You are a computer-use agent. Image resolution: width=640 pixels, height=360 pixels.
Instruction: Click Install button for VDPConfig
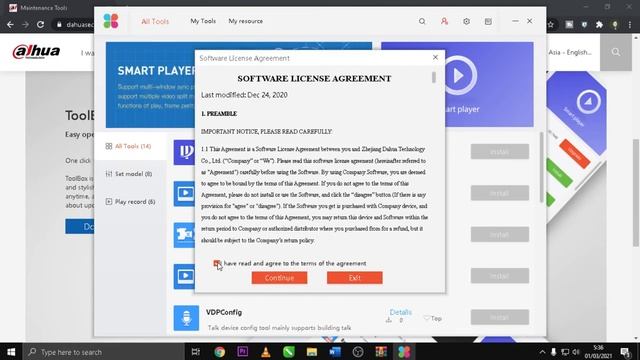(500, 317)
